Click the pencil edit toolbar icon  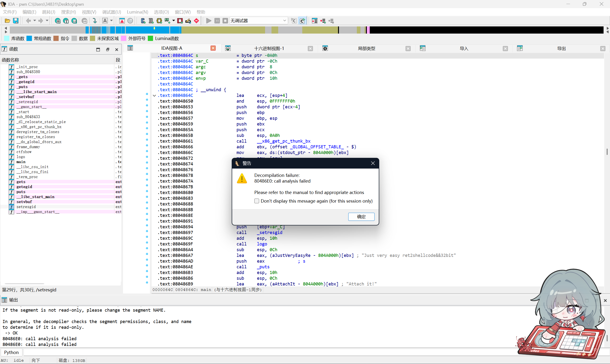(x=188, y=21)
